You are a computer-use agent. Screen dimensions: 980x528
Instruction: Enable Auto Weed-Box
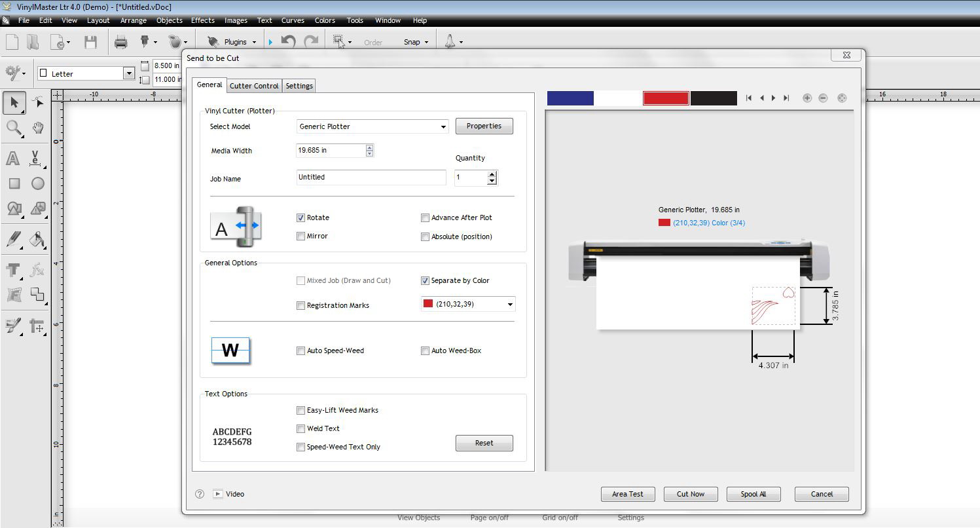pyautogui.click(x=426, y=351)
